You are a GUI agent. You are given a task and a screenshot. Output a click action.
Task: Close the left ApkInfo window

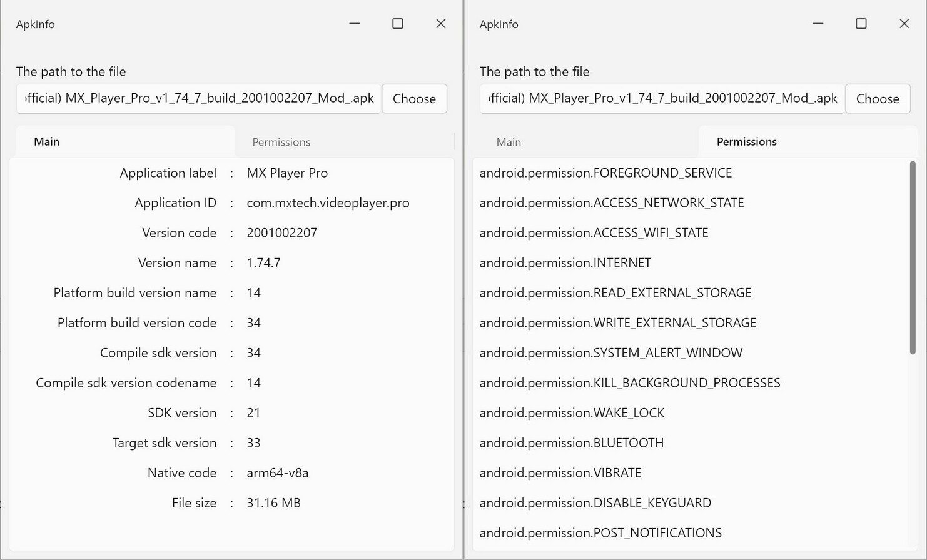click(x=441, y=24)
